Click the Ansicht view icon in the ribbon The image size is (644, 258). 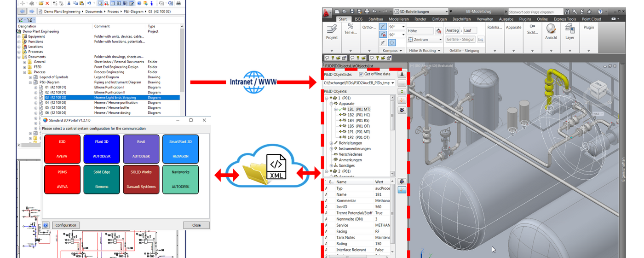[x=551, y=29]
